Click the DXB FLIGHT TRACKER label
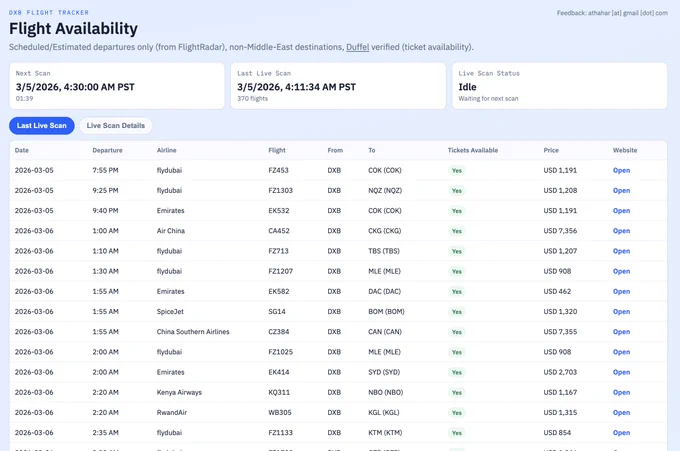The image size is (680, 451). click(49, 13)
